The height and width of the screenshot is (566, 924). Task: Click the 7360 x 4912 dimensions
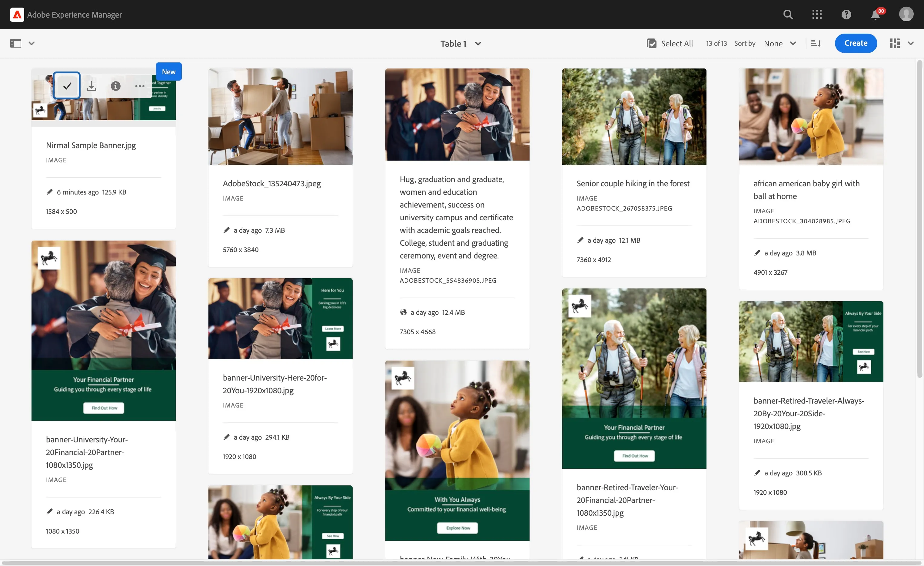[x=593, y=260]
